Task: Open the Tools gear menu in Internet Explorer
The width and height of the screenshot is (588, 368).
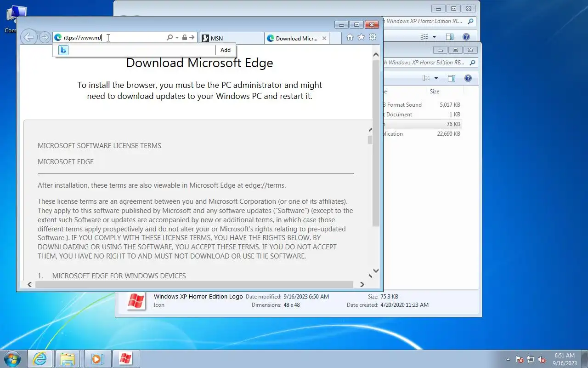Action: pyautogui.click(x=373, y=37)
